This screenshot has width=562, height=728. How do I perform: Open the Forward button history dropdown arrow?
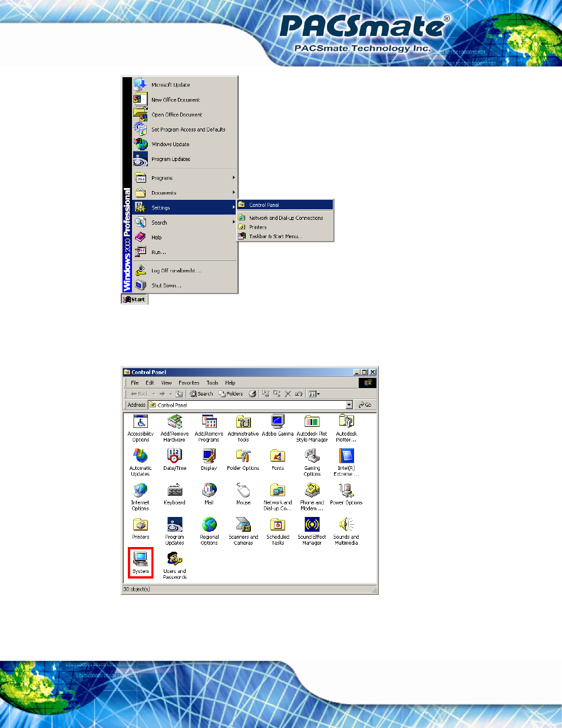pyautogui.click(x=171, y=394)
